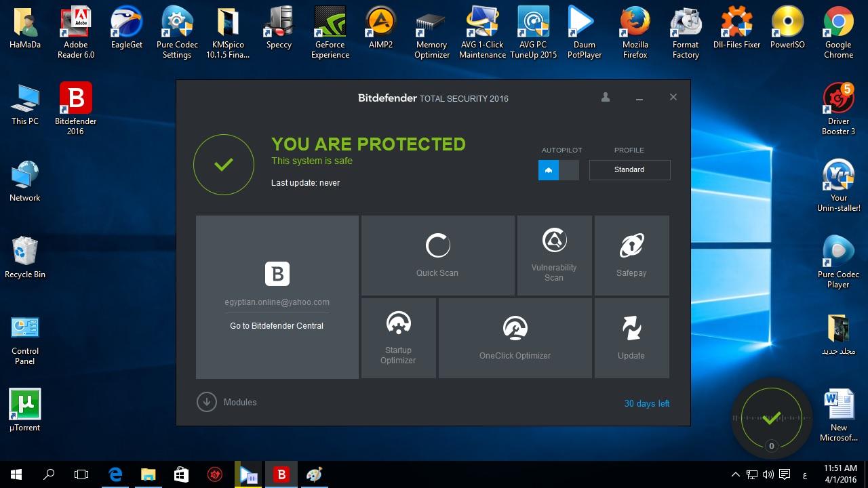Select GeForce Experience desktop icon
Image resolution: width=868 pixels, height=488 pixels.
click(x=330, y=33)
